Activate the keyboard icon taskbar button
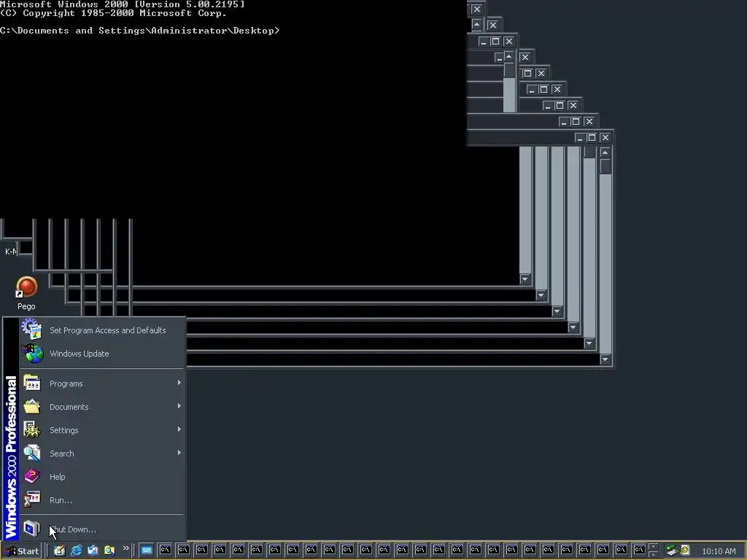The image size is (747, 560). pyautogui.click(x=147, y=551)
